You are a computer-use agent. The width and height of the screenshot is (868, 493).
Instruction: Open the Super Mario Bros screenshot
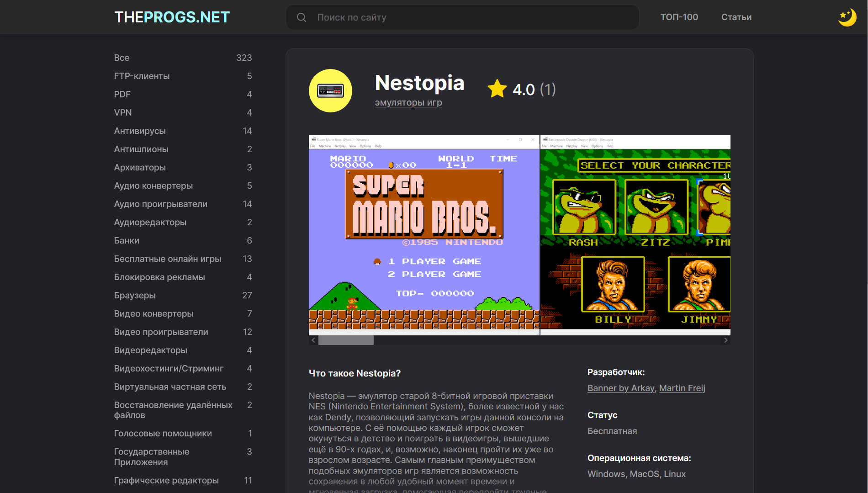click(424, 235)
